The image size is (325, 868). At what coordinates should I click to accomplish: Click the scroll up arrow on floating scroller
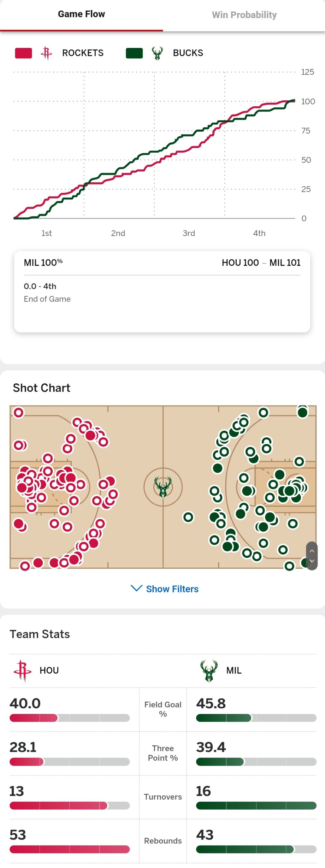tap(312, 551)
